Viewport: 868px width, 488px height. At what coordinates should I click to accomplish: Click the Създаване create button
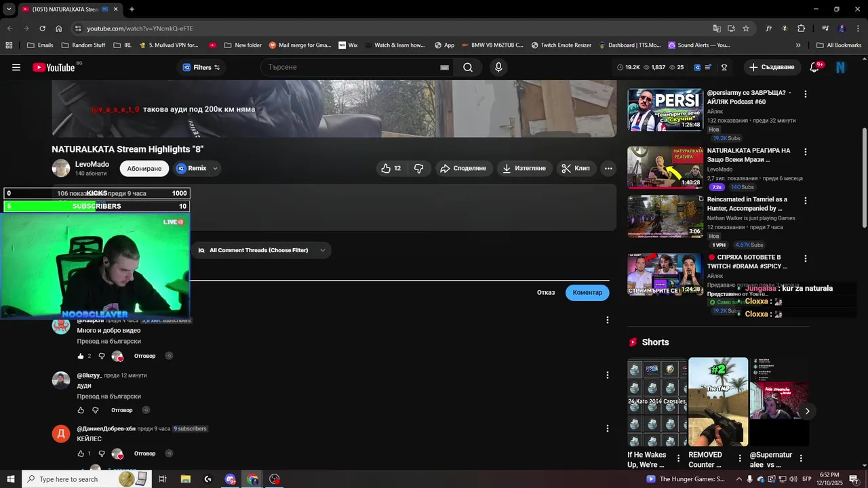click(x=772, y=67)
